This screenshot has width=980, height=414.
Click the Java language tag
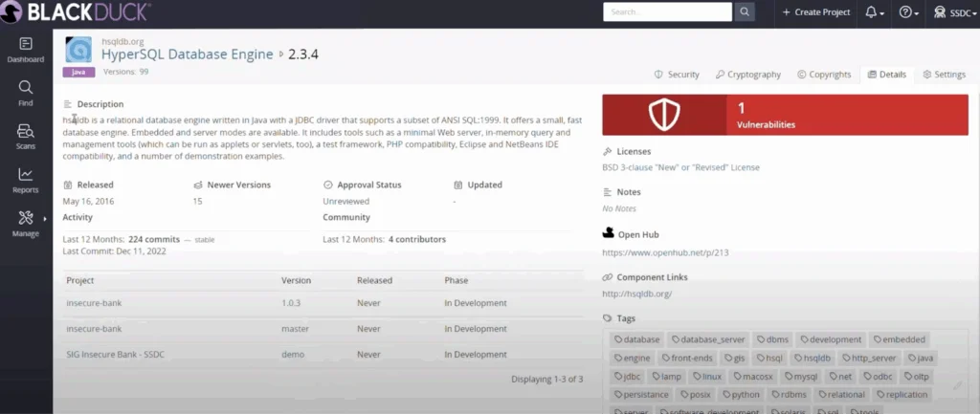(78, 73)
